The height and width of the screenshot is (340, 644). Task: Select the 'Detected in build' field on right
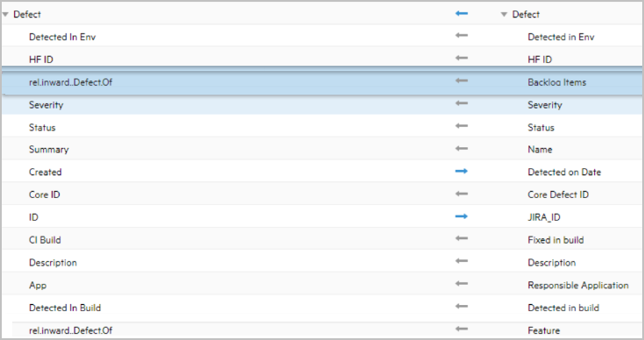click(x=563, y=308)
